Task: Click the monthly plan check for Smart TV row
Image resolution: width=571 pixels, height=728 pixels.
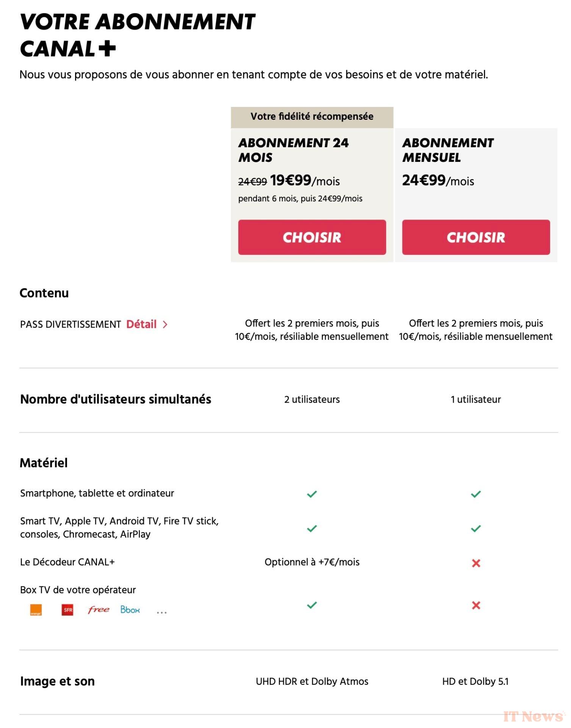Action: (476, 529)
